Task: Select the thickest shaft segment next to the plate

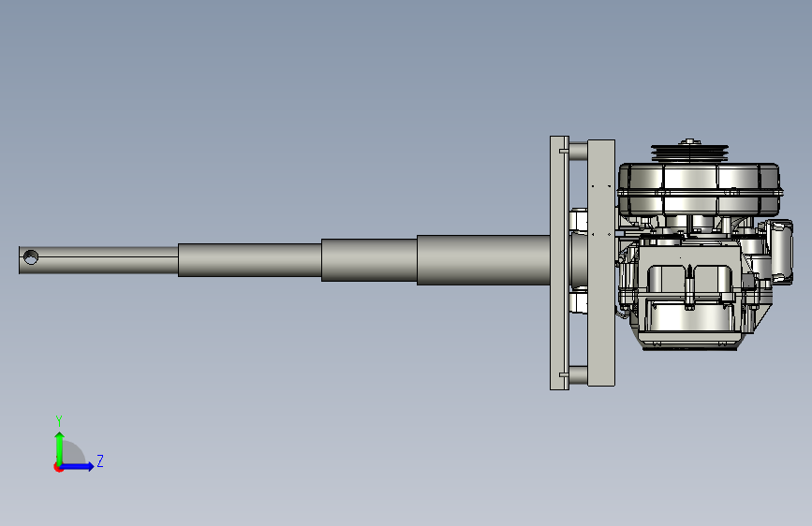Action: tap(483, 260)
